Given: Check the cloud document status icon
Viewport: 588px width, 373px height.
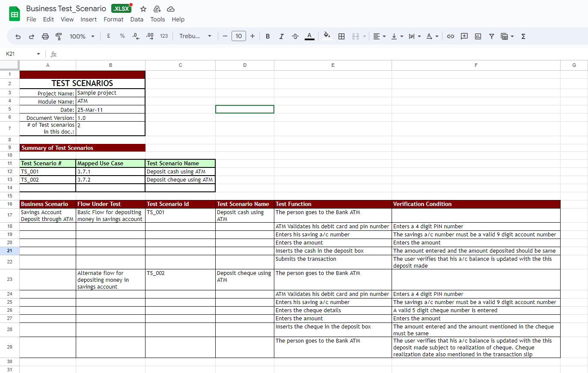Looking at the screenshot, I should (171, 9).
